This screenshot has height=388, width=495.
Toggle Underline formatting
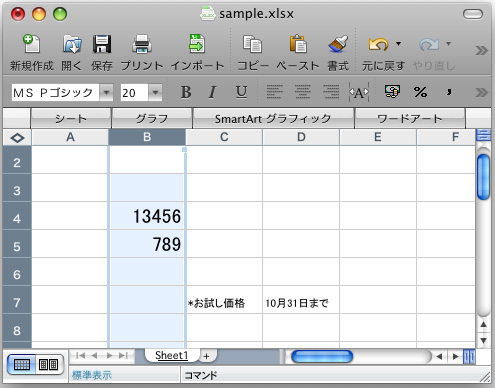click(x=241, y=92)
